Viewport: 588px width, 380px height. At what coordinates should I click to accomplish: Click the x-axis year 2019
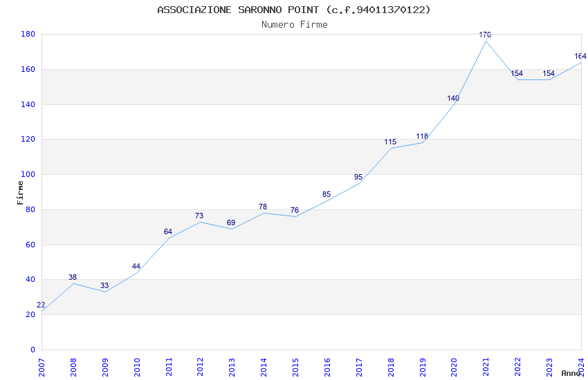[x=423, y=367]
